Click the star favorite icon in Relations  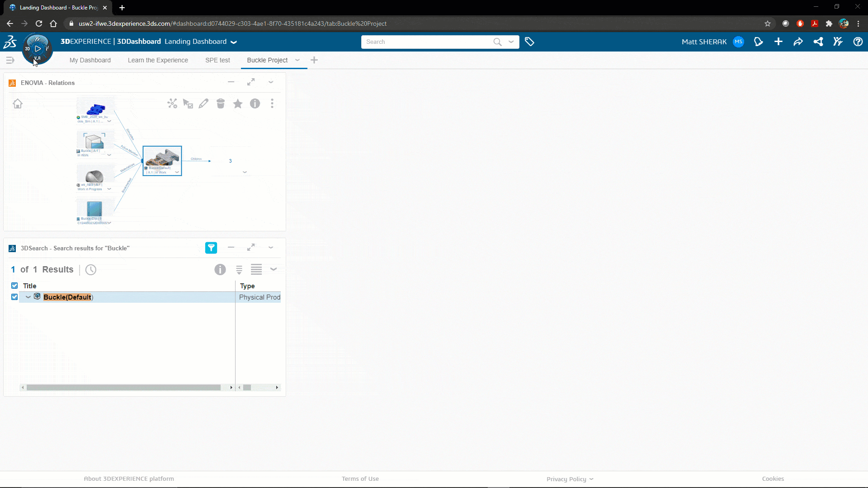point(238,103)
